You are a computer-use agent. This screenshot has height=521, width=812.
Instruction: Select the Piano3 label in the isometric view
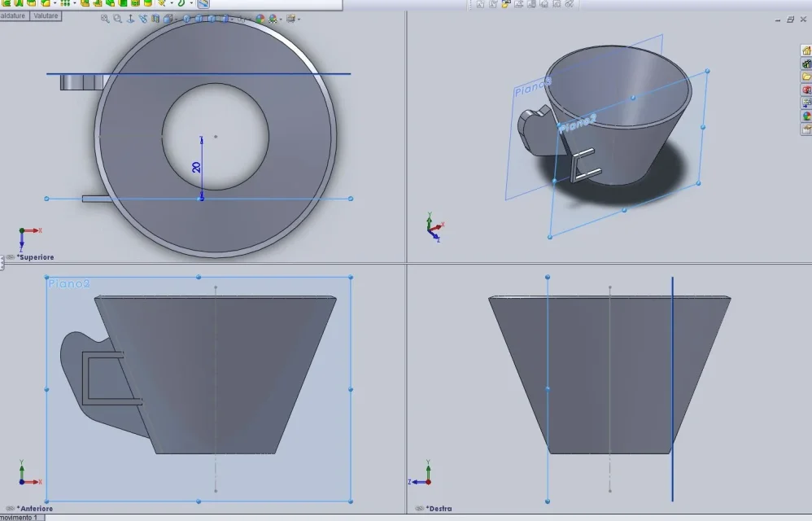[533, 86]
